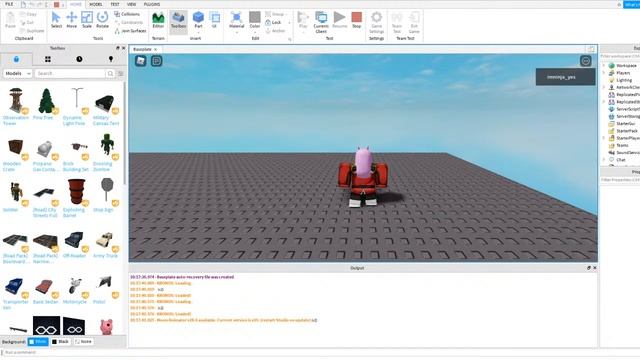640x360 pixels.
Task: Toggle Lock on selection
Action: pyautogui.click(x=273, y=22)
